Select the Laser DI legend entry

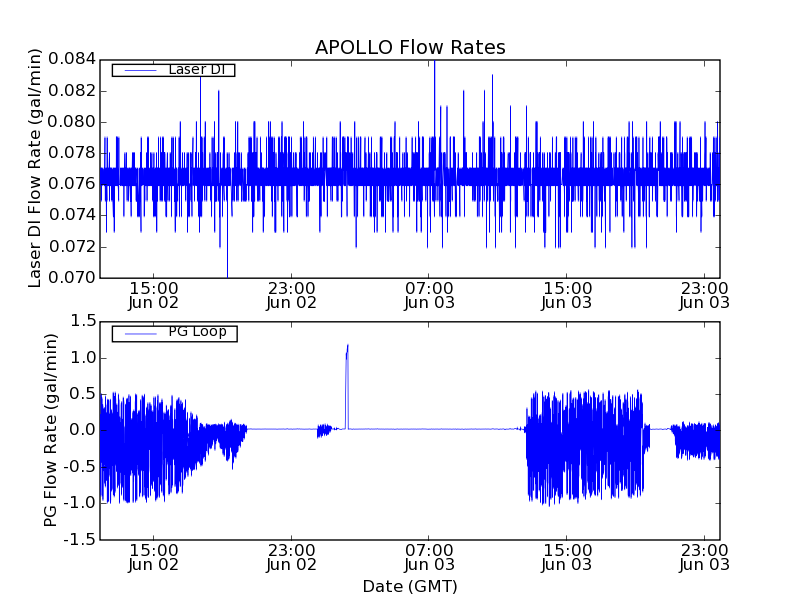click(195, 70)
